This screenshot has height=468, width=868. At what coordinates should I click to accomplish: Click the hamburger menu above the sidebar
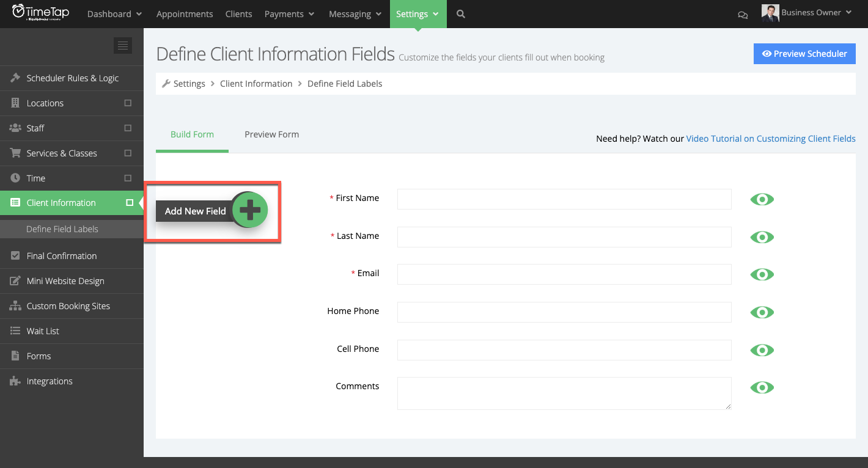tap(122, 45)
